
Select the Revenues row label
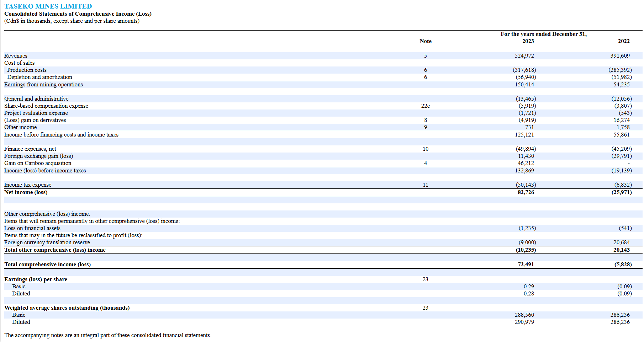[x=16, y=56]
